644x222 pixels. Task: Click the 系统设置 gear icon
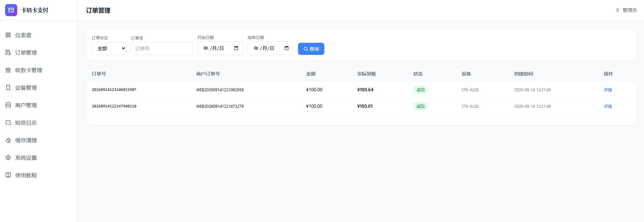8,158
